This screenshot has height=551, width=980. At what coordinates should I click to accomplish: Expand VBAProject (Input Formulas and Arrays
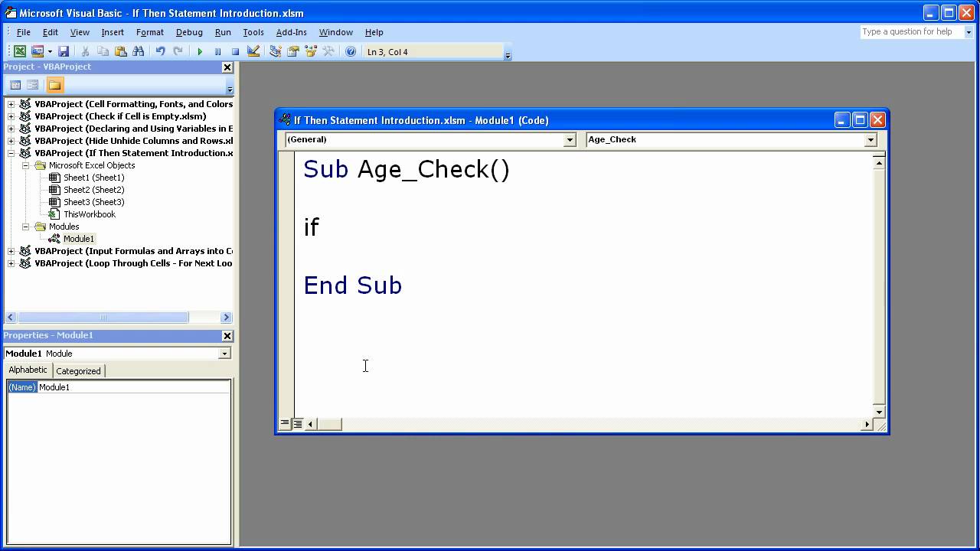pyautogui.click(x=11, y=251)
